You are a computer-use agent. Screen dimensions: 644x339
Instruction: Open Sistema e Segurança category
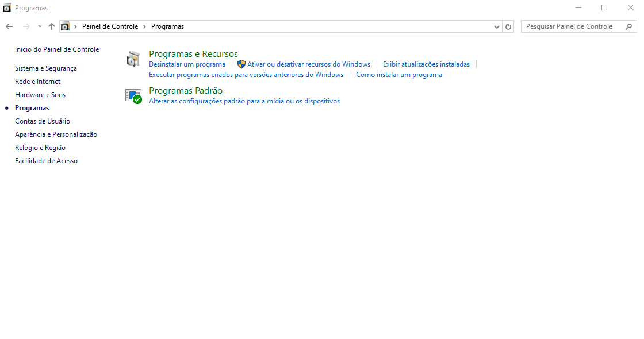click(x=46, y=68)
